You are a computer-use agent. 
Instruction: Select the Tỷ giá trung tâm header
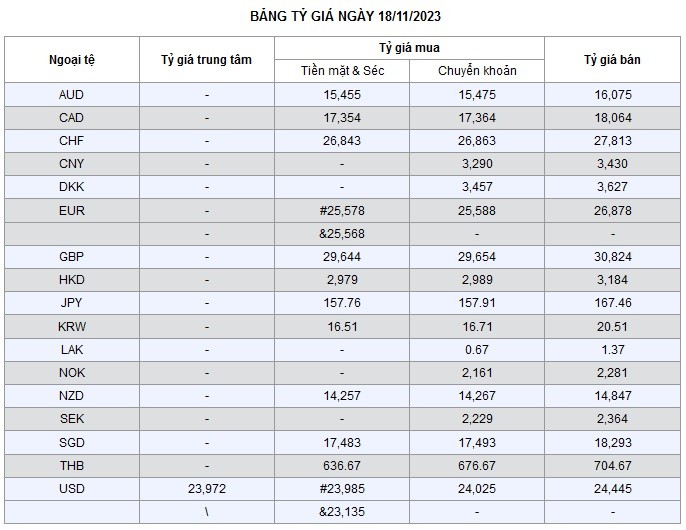coord(206,60)
